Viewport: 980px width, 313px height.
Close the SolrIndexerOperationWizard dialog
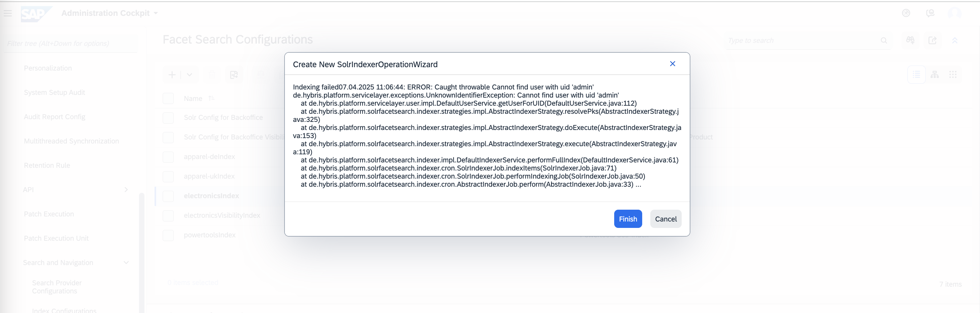point(672,63)
